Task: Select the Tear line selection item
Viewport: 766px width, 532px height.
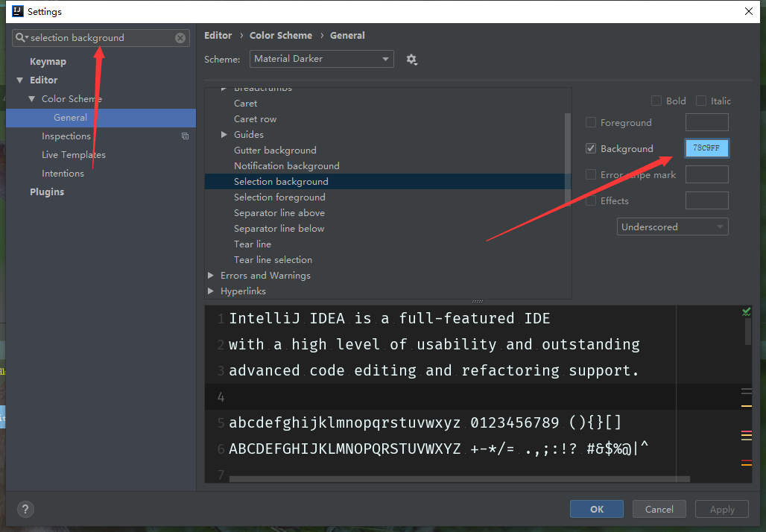Action: [273, 260]
